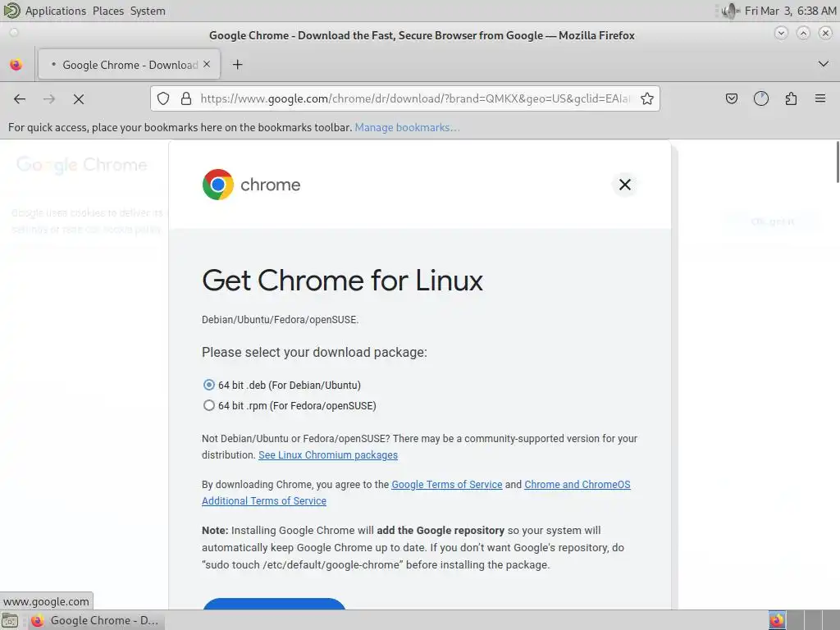The image size is (840, 630).
Task: Open Google Terms of Service link
Action: (447, 484)
